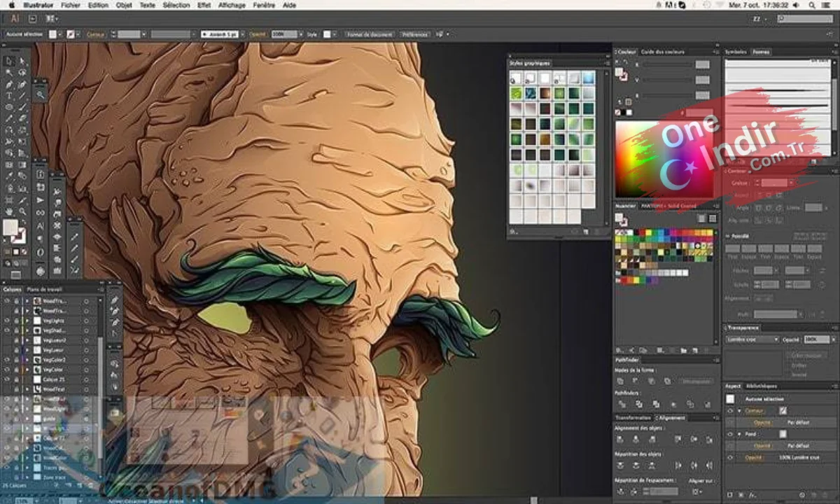Click the Ai application logo
This screenshot has height=504, width=840.
point(15,18)
